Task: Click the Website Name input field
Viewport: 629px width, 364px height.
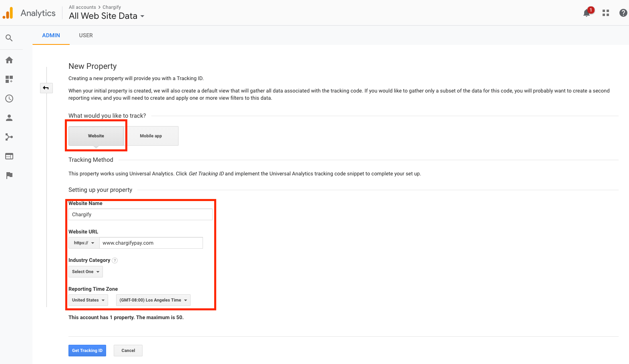Action: 141,215
